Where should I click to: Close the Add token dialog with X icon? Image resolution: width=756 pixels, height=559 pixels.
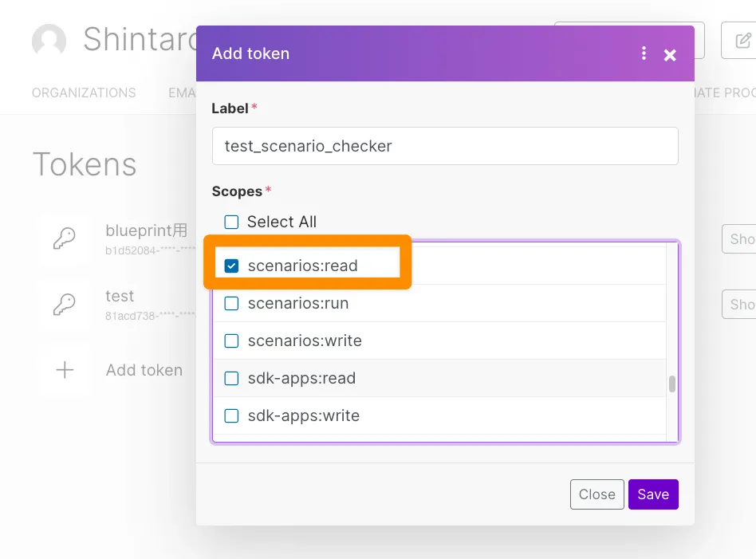coord(670,54)
